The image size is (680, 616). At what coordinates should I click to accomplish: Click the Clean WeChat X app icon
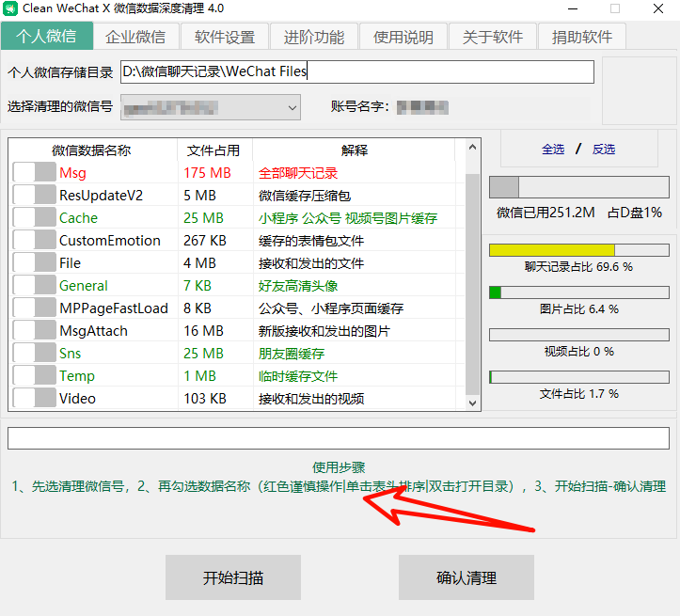[10, 8]
